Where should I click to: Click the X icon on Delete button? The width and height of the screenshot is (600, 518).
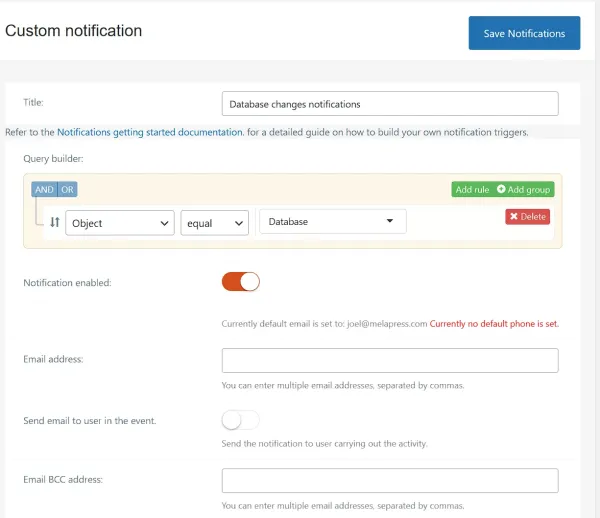point(514,216)
